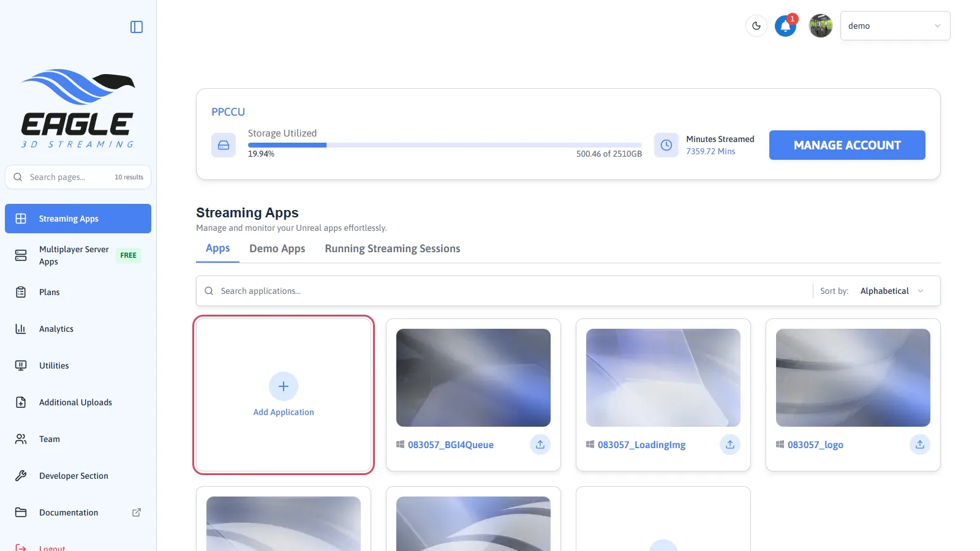Switch to the Demo Apps tab

tap(277, 249)
